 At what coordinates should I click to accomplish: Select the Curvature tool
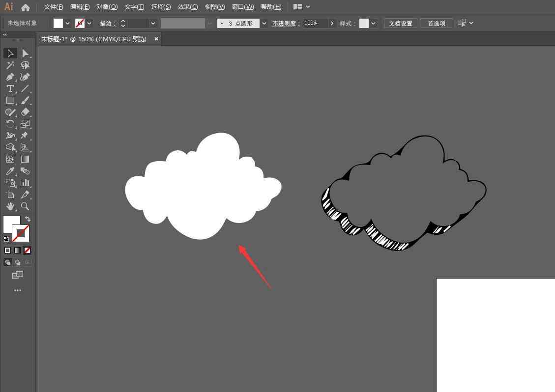coord(25,77)
